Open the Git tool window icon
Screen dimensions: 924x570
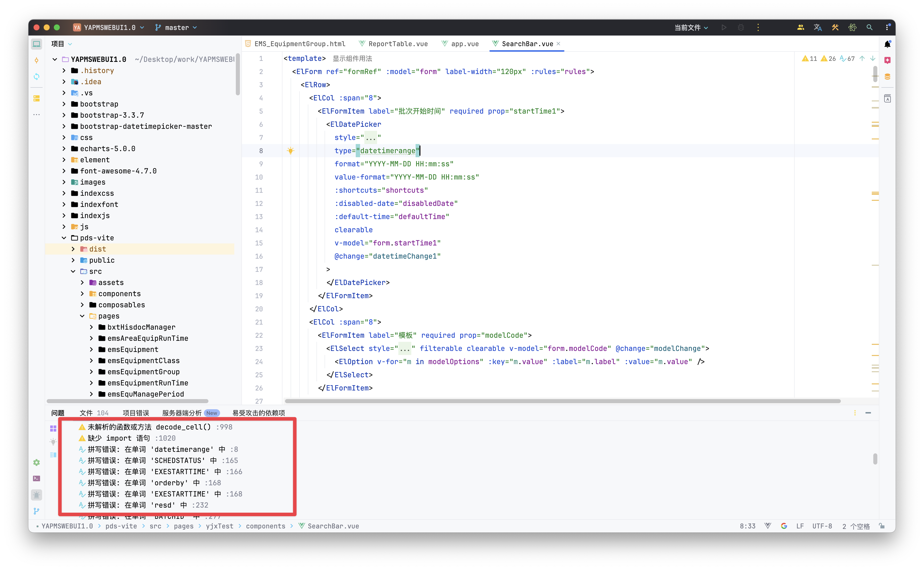tap(37, 511)
